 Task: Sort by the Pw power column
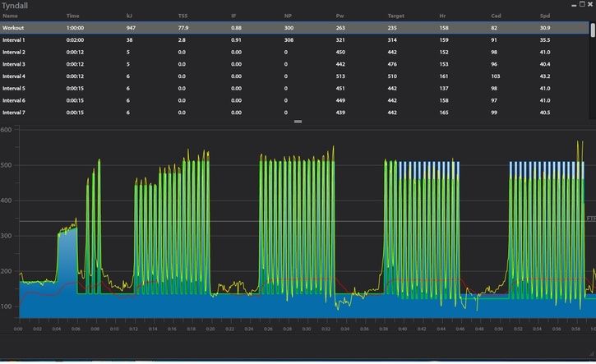[x=340, y=16]
